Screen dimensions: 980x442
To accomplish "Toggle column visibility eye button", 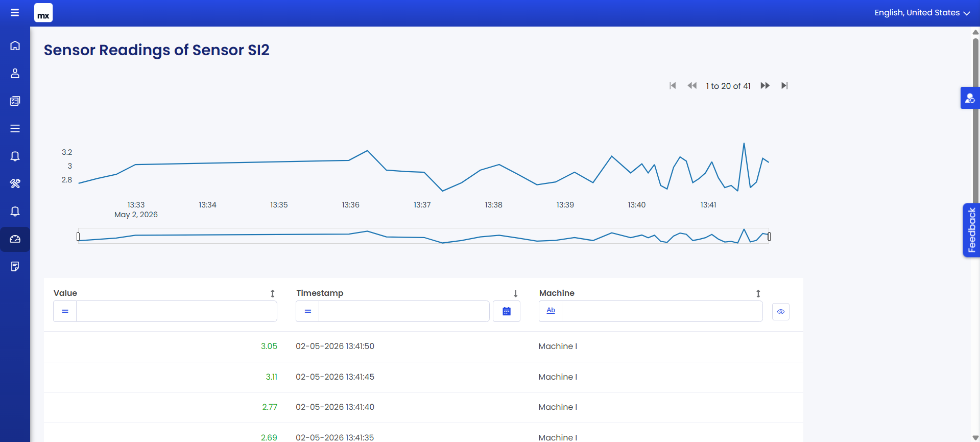I will pos(780,312).
